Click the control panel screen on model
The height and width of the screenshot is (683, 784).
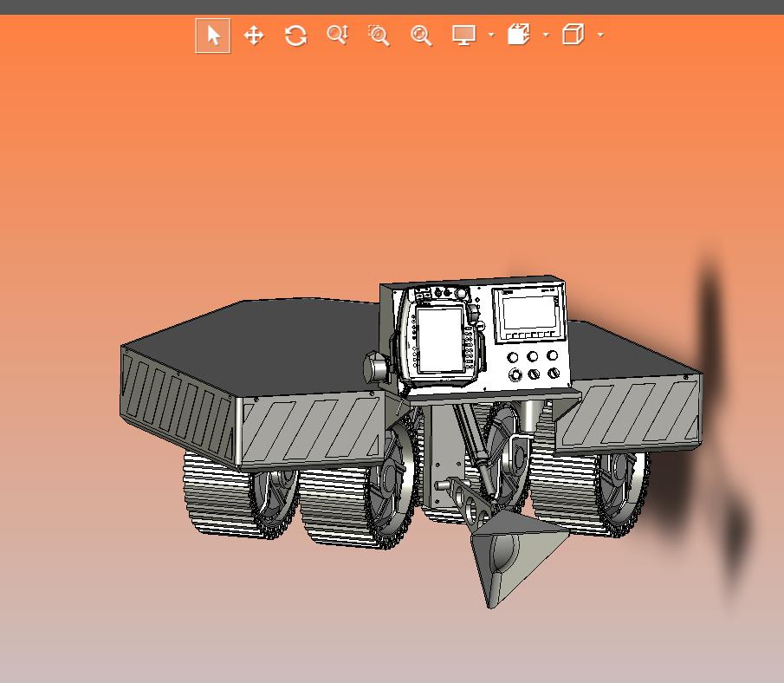pyautogui.click(x=529, y=314)
